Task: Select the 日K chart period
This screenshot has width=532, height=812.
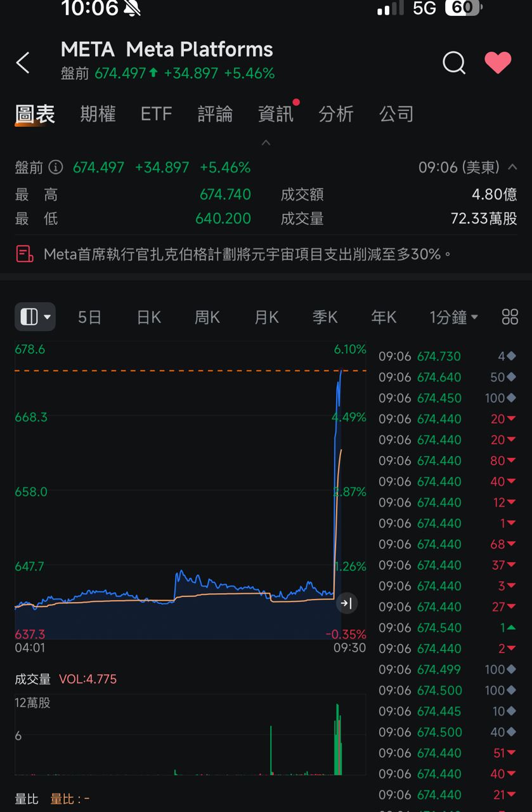Action: click(x=149, y=317)
